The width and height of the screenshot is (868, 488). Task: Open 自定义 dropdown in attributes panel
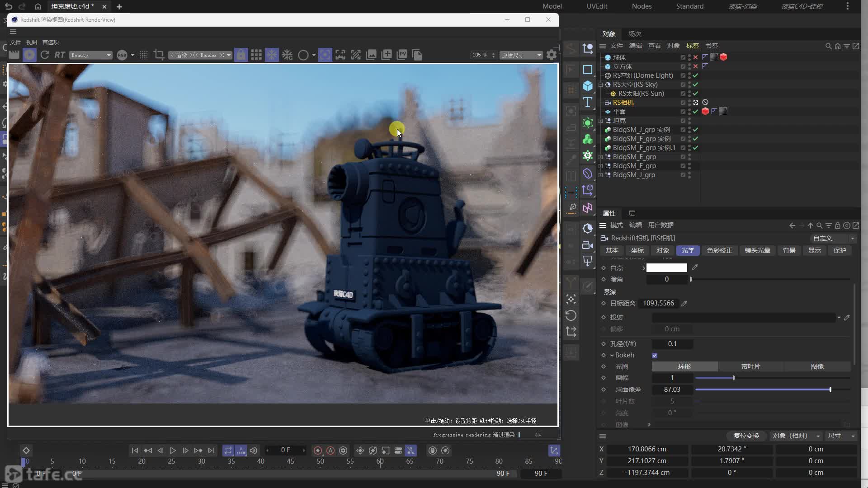833,238
